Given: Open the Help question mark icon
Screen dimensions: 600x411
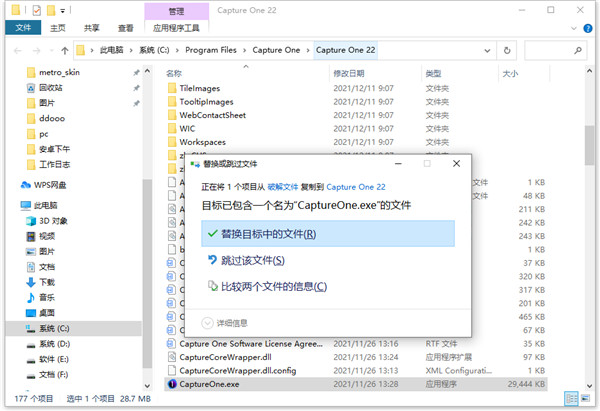Looking at the screenshot, I should pos(588,28).
